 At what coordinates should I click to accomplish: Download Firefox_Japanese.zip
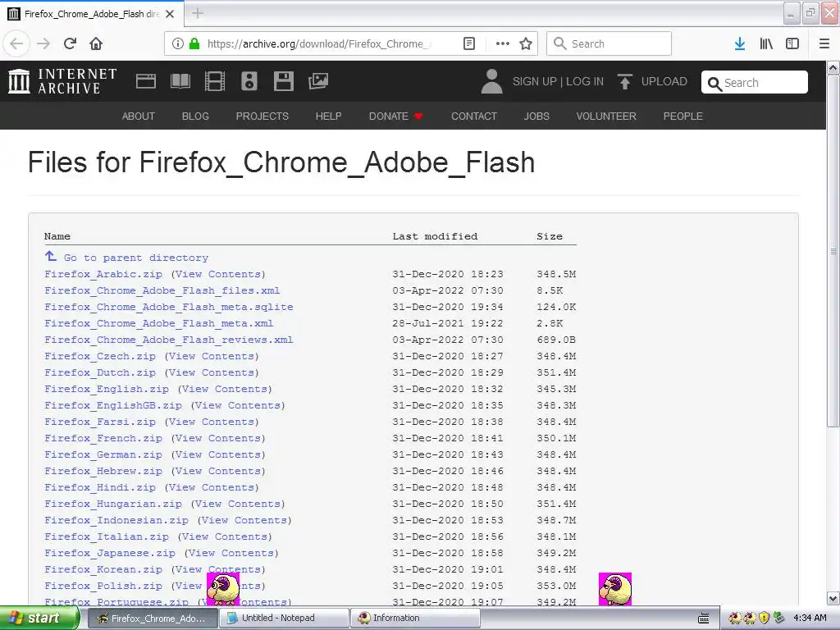tap(109, 553)
